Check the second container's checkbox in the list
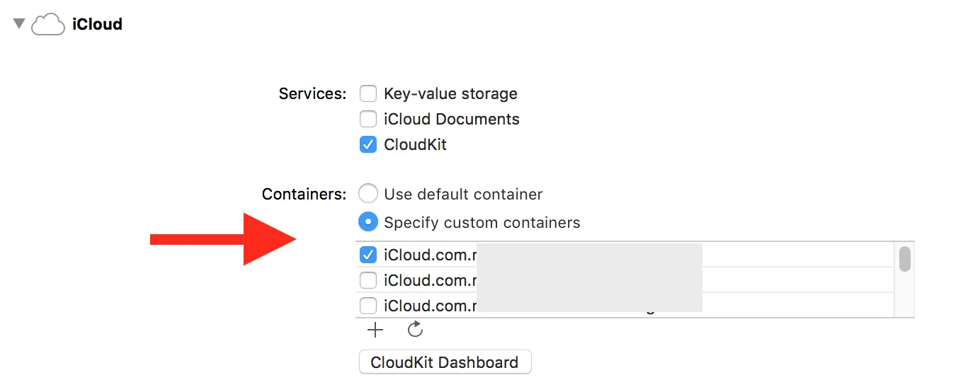Image resolution: width=980 pixels, height=392 pixels. point(368,280)
